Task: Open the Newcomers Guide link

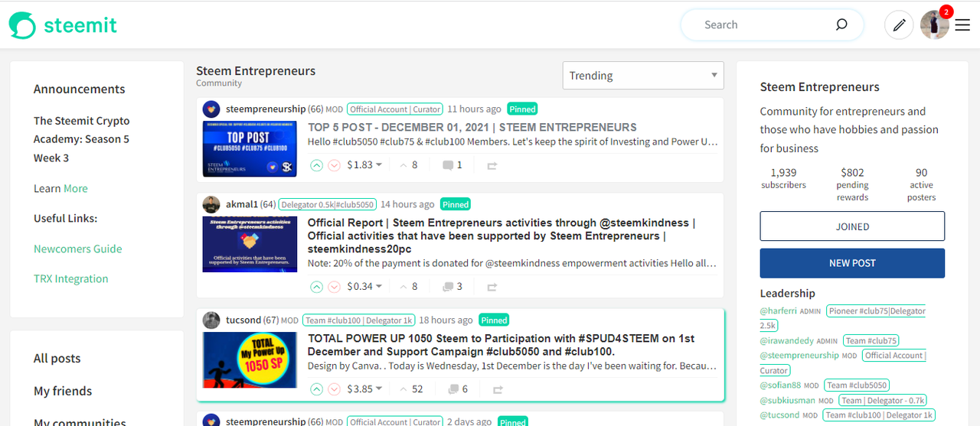Action: 78,249
